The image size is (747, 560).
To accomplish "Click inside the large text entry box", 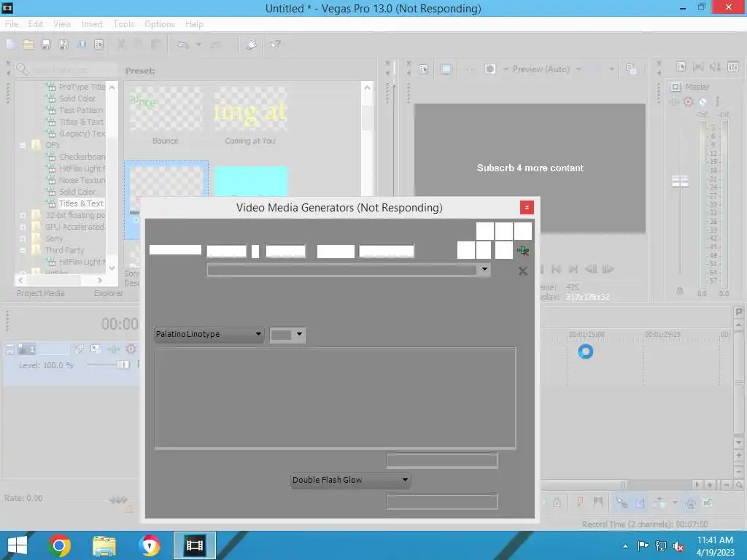I will point(335,398).
